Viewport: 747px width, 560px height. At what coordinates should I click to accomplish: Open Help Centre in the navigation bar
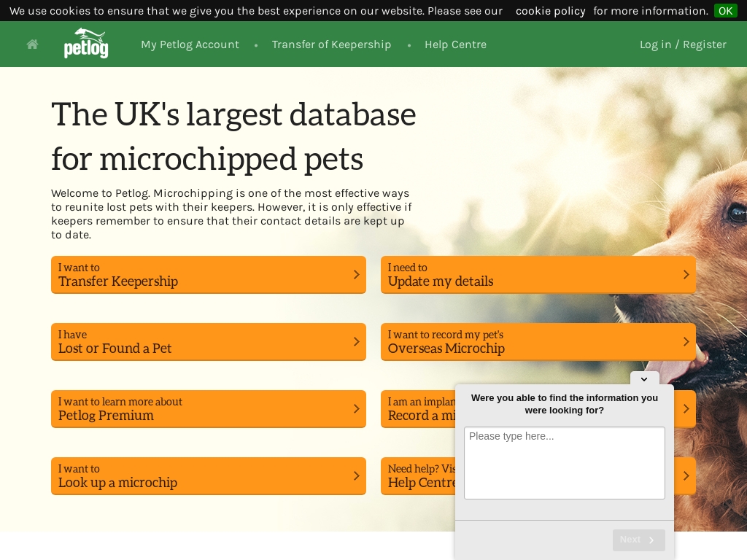[455, 44]
